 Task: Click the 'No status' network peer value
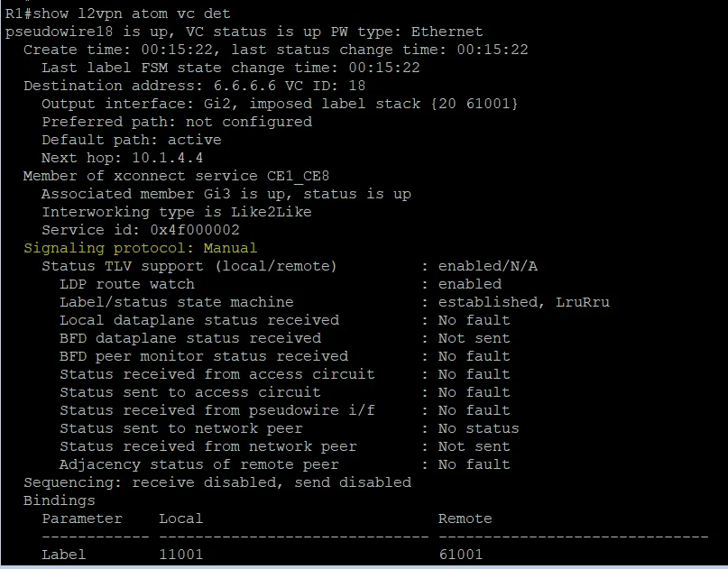click(x=478, y=428)
